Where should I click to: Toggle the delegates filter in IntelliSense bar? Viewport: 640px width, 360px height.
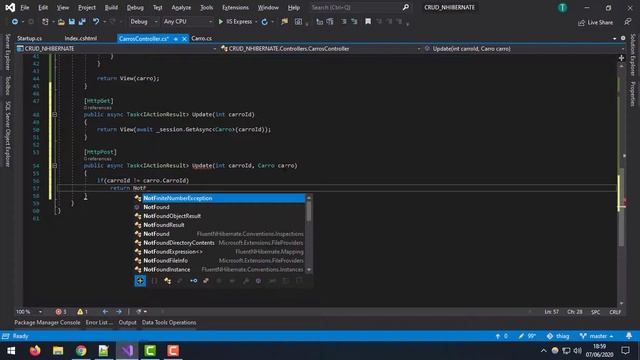point(206,281)
